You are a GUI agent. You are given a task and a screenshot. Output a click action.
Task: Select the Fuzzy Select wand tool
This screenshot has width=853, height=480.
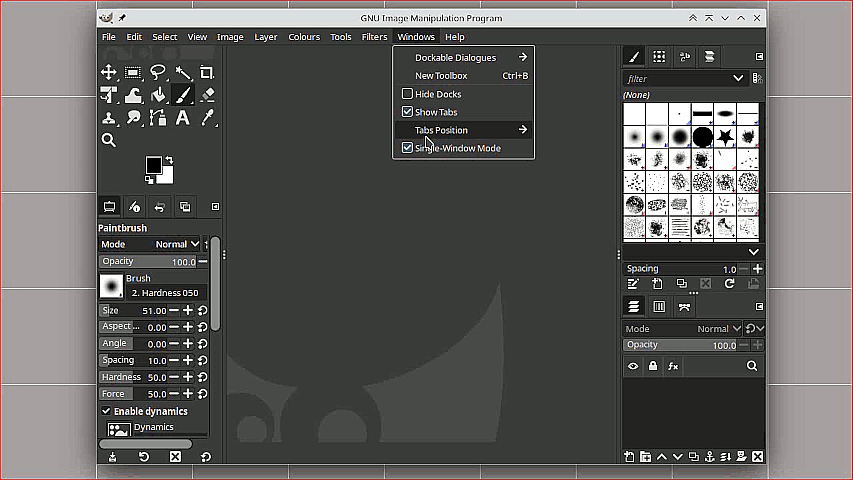tap(183, 72)
